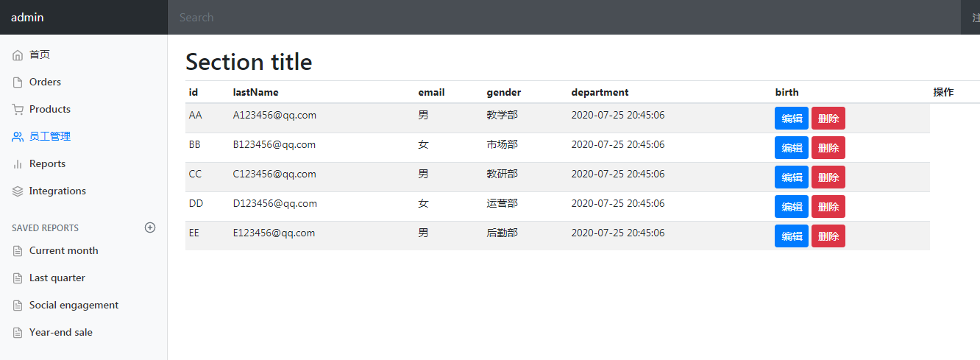This screenshot has height=360, width=980.
Task: Add a saved report with plus icon
Action: (150, 227)
